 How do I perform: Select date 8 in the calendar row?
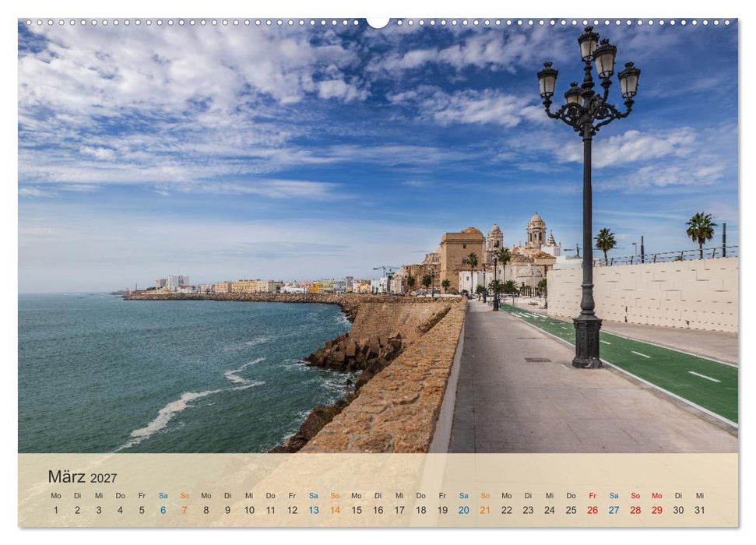coord(206,510)
